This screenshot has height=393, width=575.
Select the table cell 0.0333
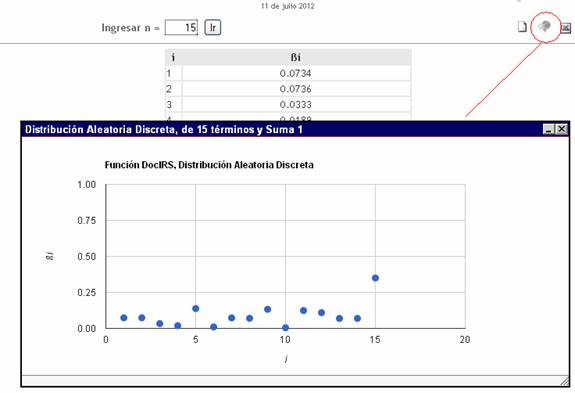click(x=296, y=105)
